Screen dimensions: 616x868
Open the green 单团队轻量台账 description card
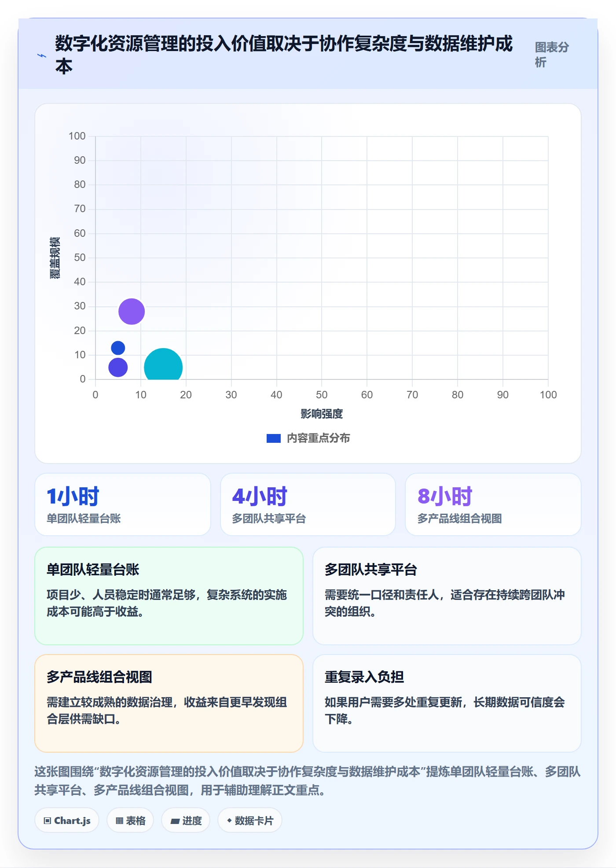pyautogui.click(x=169, y=596)
